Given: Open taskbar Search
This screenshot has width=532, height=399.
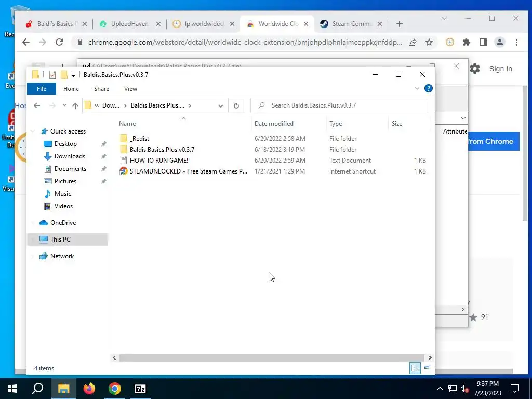Looking at the screenshot, I should click(x=37, y=389).
